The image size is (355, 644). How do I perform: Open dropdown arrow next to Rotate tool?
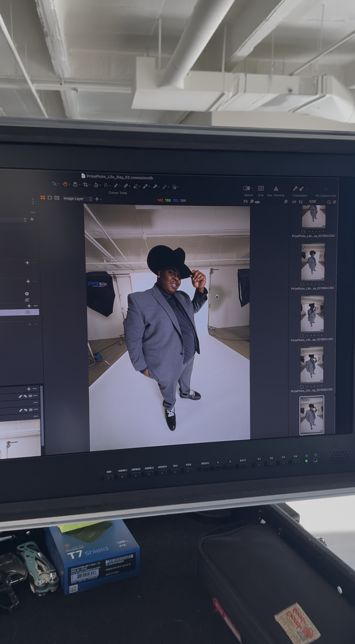[x=100, y=185]
